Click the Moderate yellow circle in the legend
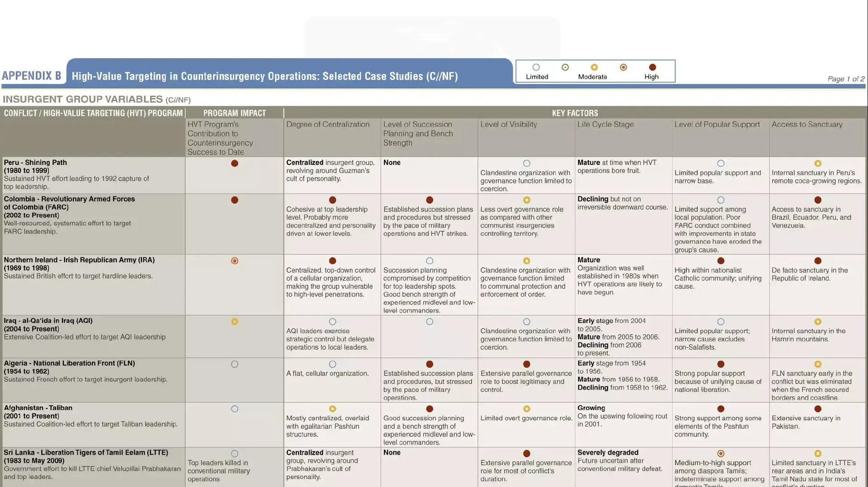 (594, 67)
